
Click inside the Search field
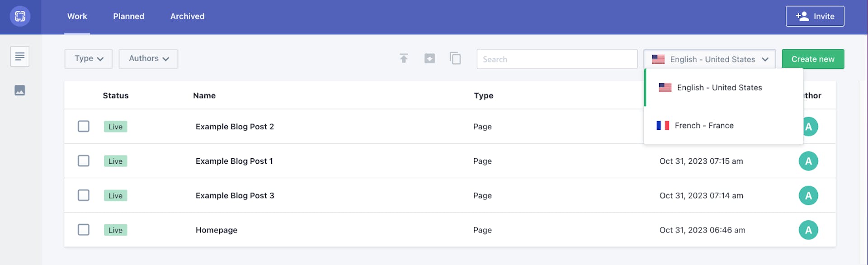[x=556, y=59]
